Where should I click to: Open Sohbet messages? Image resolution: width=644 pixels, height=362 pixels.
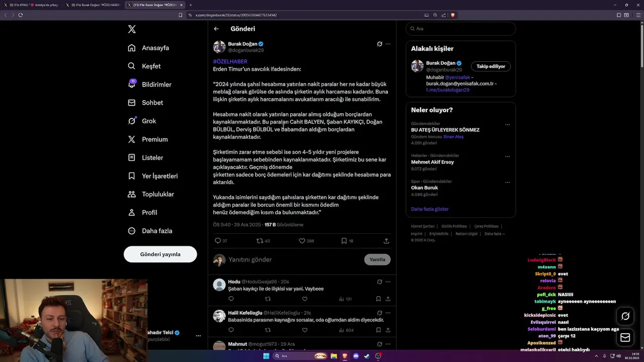tap(145, 103)
